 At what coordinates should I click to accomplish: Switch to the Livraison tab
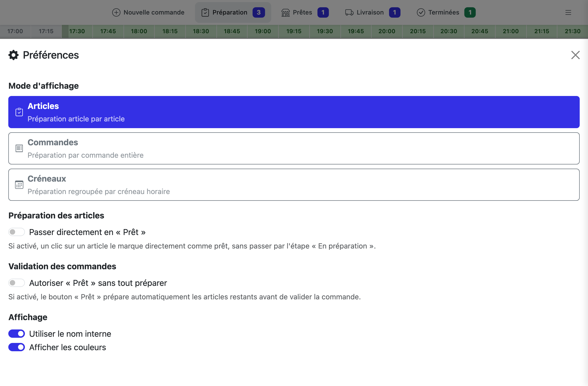tap(373, 12)
